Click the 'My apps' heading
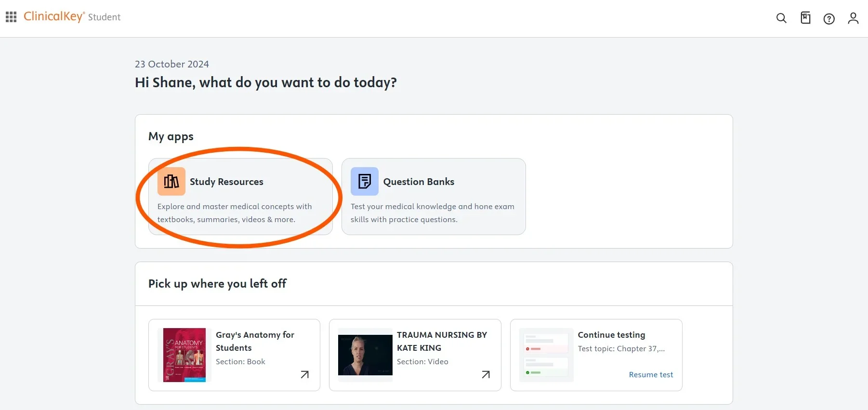The image size is (868, 410). (x=171, y=137)
